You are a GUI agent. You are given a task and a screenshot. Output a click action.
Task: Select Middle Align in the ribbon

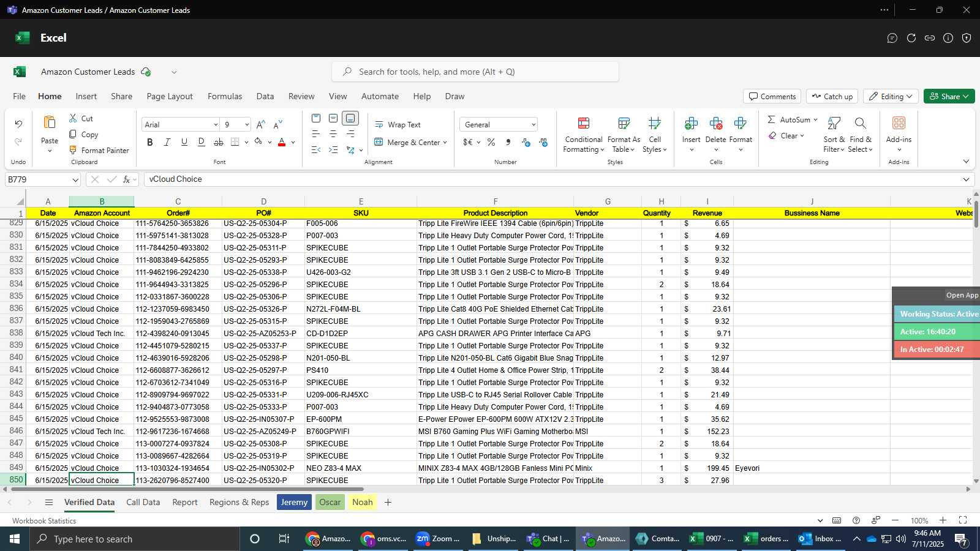click(x=333, y=118)
